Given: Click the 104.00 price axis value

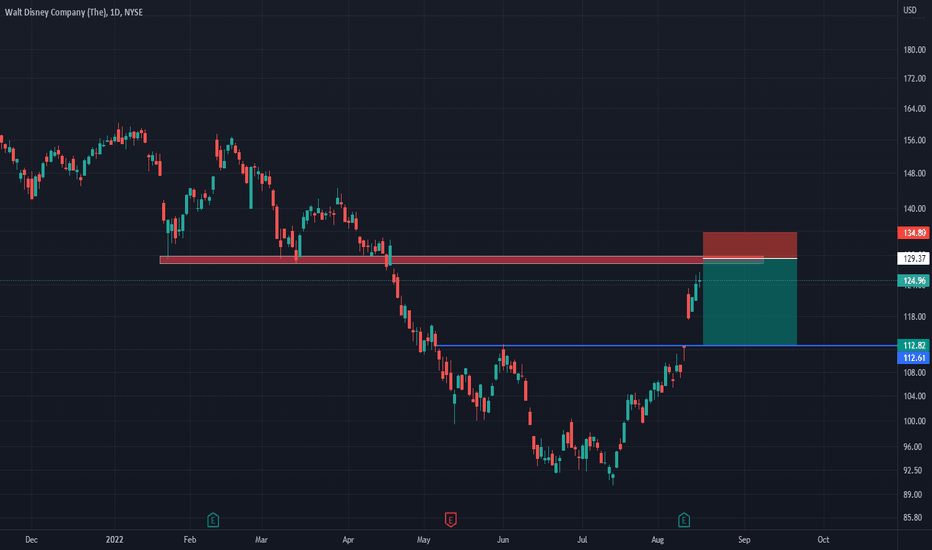Looking at the screenshot, I should tap(914, 396).
